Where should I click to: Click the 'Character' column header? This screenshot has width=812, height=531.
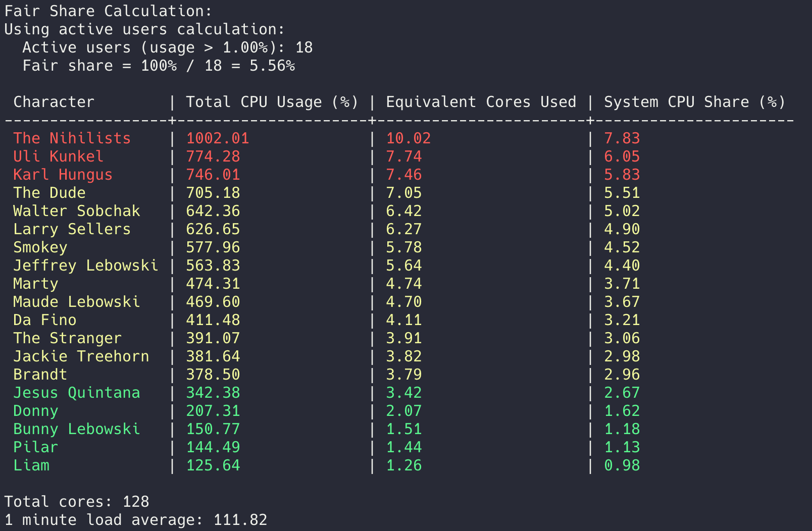pyautogui.click(x=54, y=102)
